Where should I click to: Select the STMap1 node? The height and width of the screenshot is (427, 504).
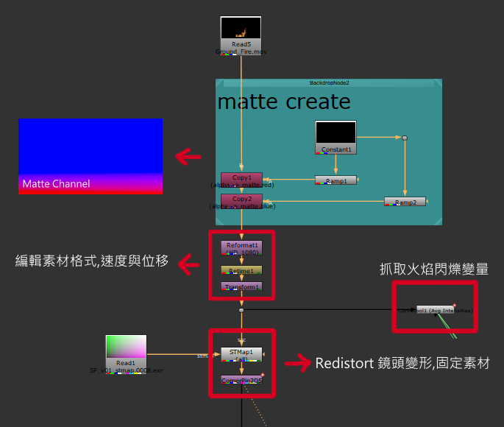tap(241, 353)
